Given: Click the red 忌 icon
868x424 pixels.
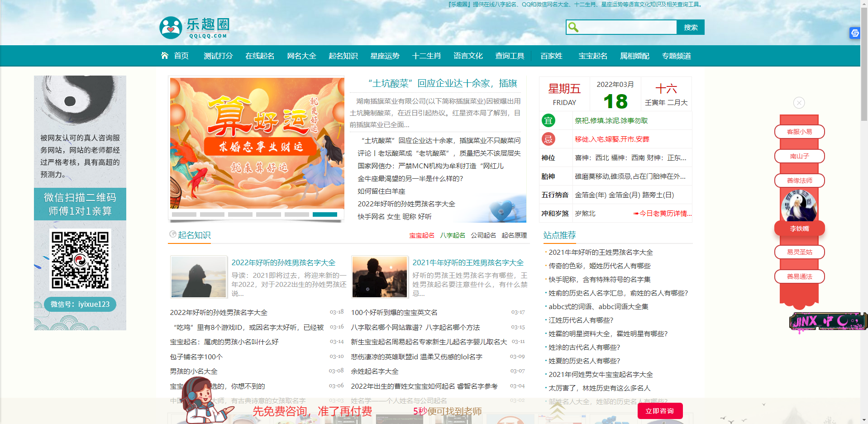Looking at the screenshot, I should coord(548,139).
